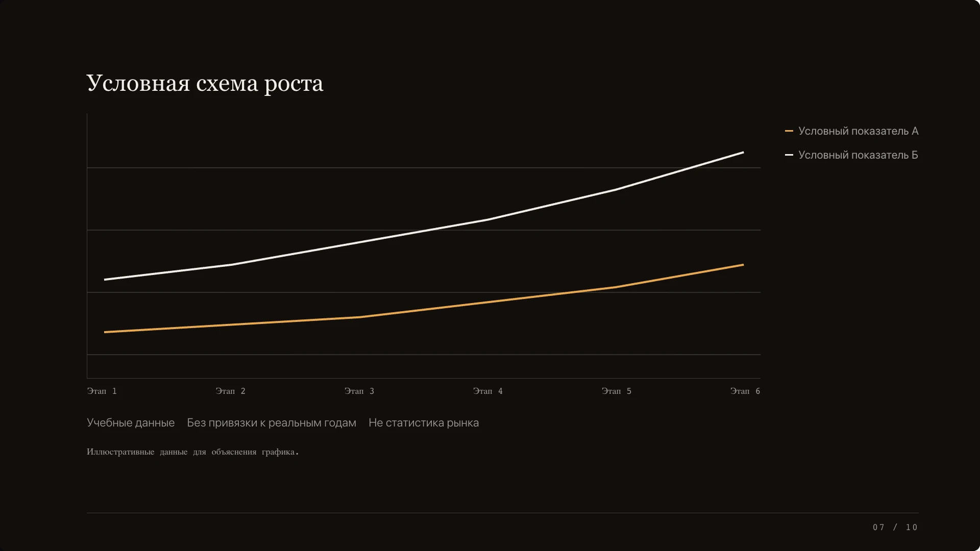Click the white line endpoint at Этап 6

pyautogui.click(x=743, y=153)
